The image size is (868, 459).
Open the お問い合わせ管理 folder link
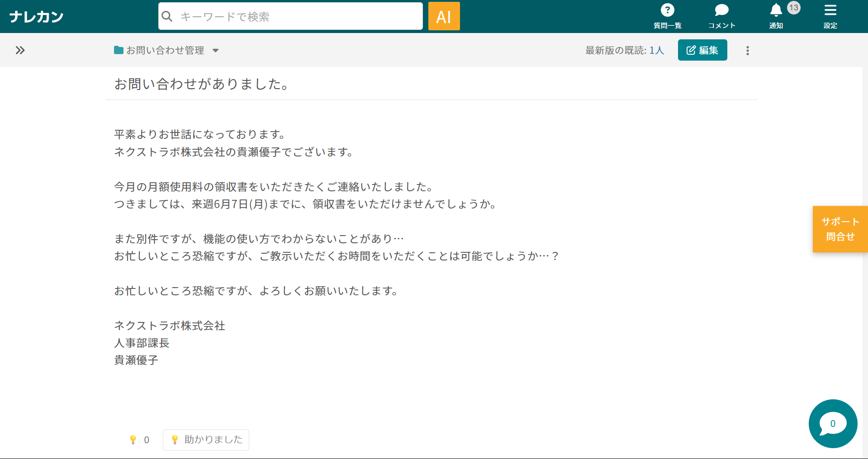pos(165,50)
